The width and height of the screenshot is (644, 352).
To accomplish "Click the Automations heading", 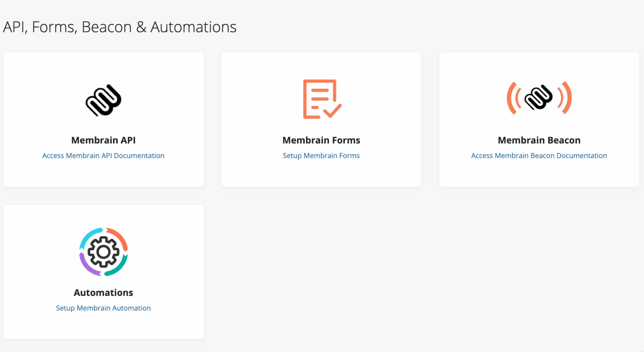I will click(x=103, y=292).
